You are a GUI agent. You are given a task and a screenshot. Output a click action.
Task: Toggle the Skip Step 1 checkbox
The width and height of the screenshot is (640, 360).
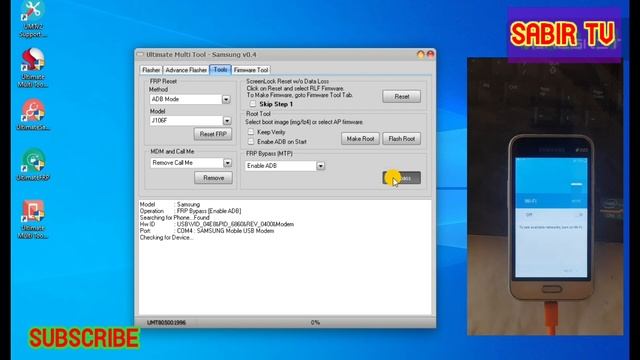(x=253, y=104)
